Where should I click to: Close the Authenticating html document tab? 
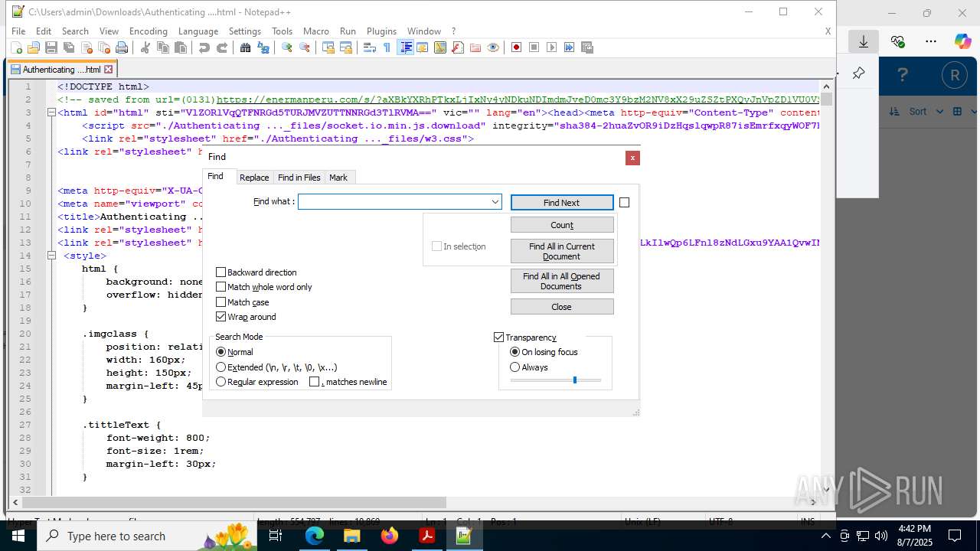click(108, 70)
